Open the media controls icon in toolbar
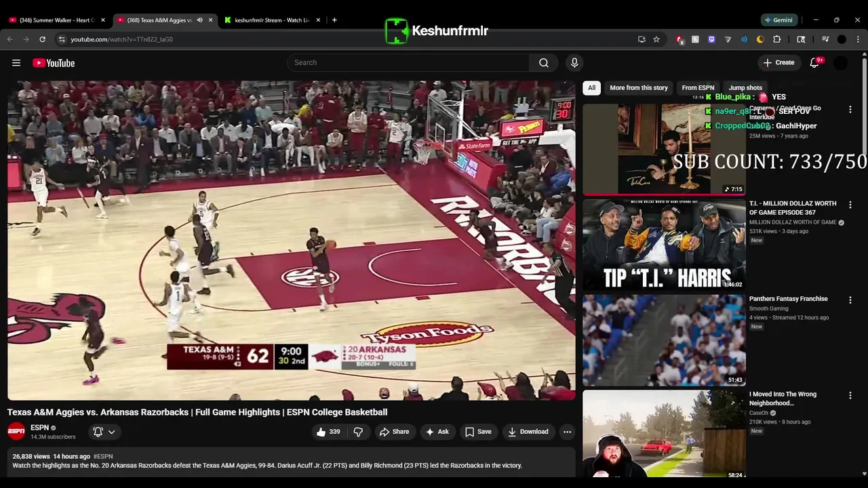 click(825, 39)
